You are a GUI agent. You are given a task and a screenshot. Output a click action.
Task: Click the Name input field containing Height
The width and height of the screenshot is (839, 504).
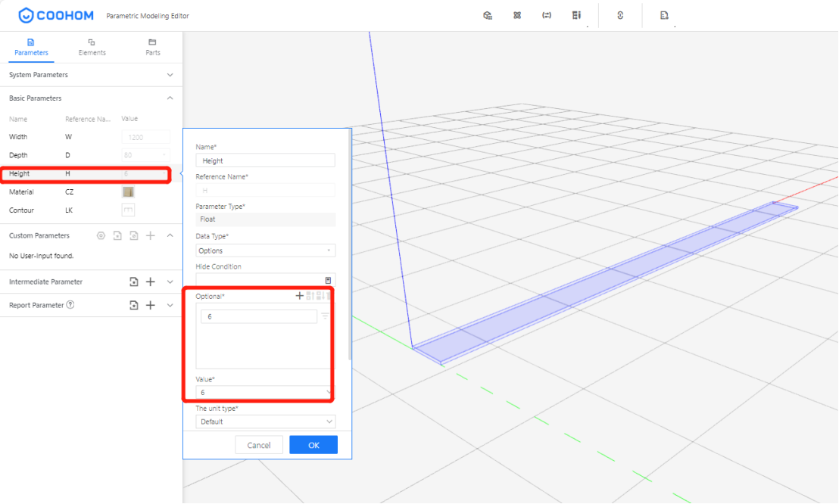click(265, 160)
